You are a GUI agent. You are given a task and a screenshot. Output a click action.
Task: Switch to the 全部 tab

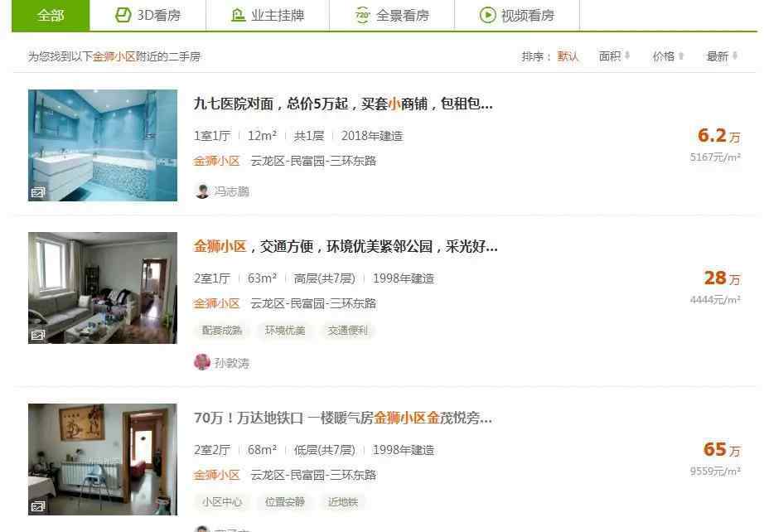[x=51, y=16]
